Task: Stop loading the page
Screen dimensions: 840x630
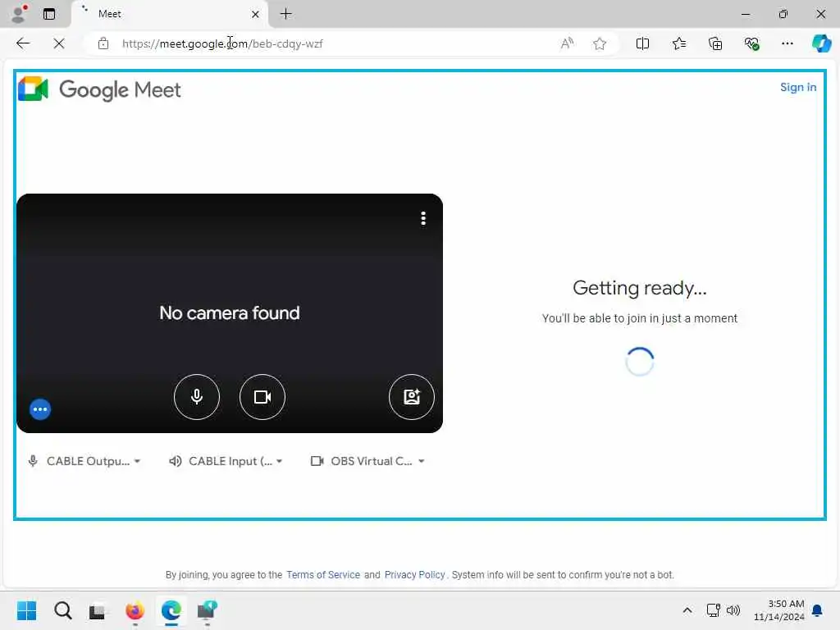Action: point(59,43)
